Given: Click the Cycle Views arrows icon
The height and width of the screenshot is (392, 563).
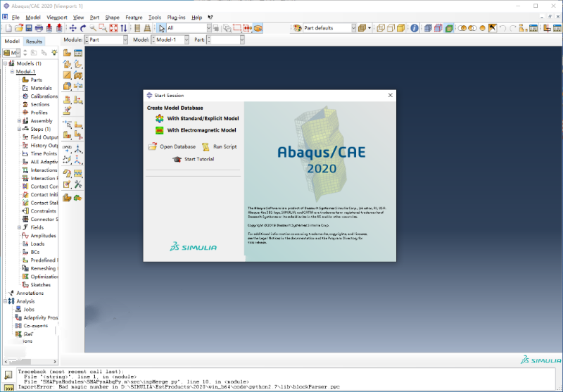Looking at the screenshot, I should point(124,28).
